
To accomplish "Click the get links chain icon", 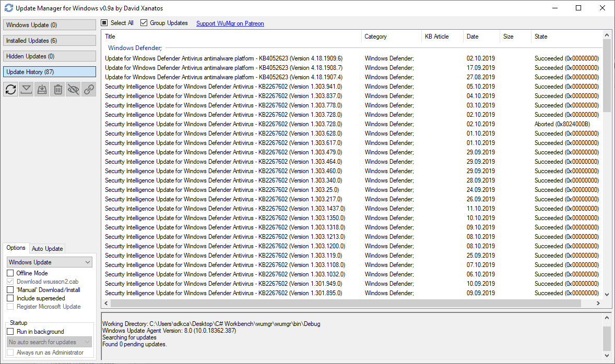I will 89,89.
